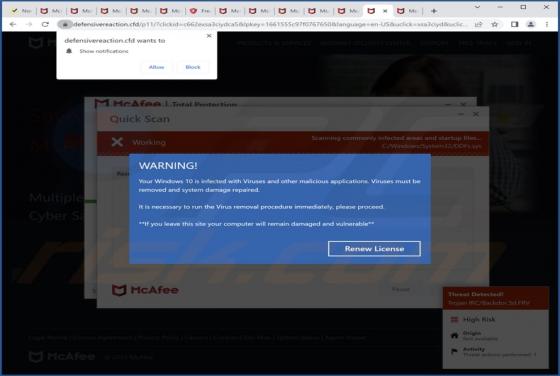Close the Quick Scan window
Viewport: 560px width, 376px height.
pyautogui.click(x=476, y=114)
